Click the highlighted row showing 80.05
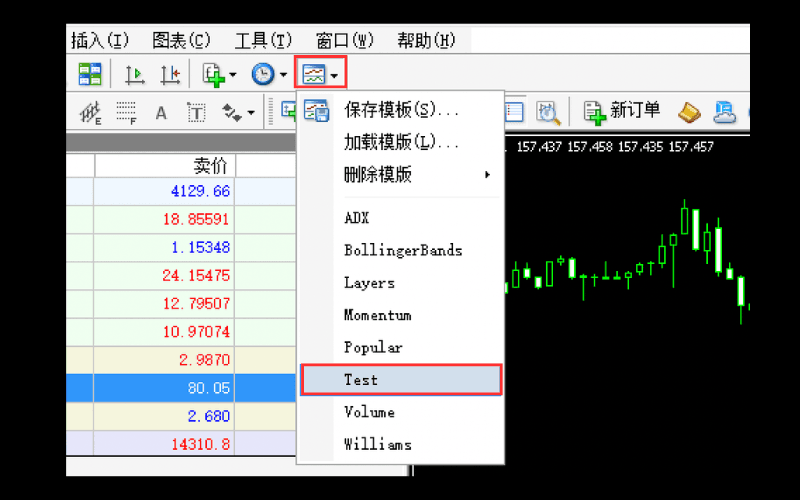Image resolution: width=800 pixels, height=500 pixels. pyautogui.click(x=181, y=388)
